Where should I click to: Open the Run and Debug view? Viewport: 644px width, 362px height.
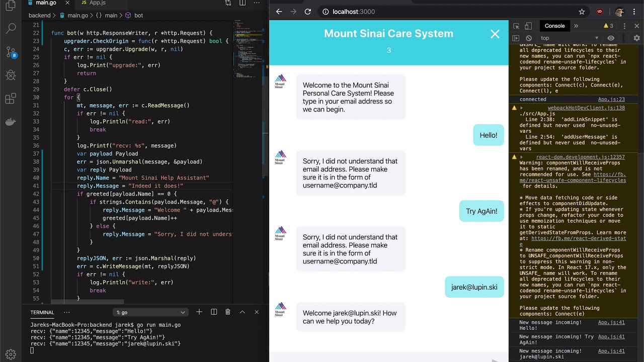point(11,75)
